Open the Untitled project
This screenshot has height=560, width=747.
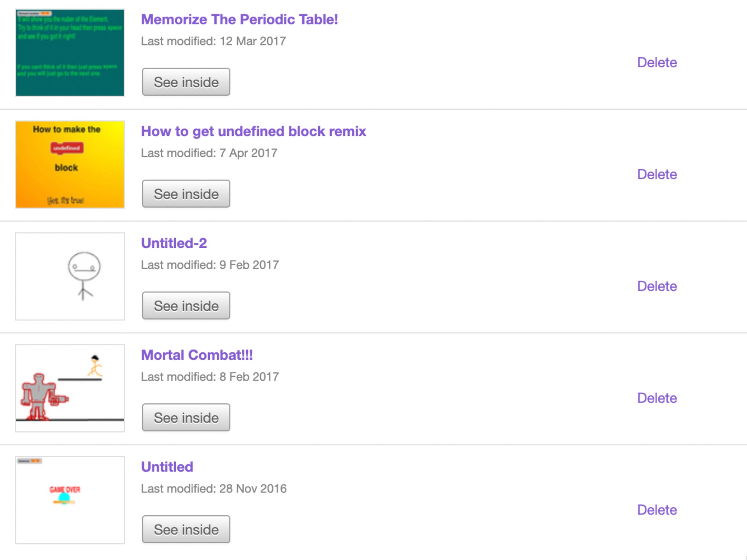[x=167, y=466]
